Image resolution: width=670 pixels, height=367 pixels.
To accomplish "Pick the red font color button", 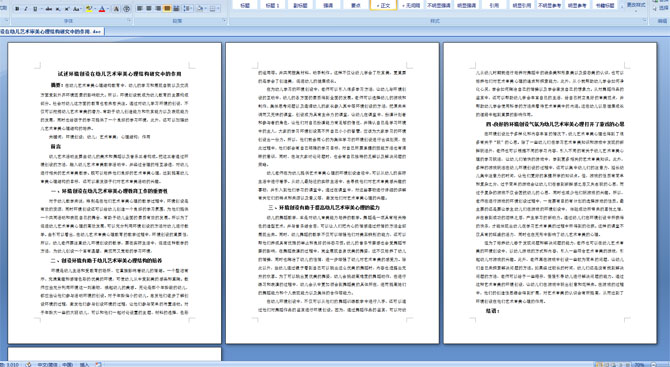I will (x=102, y=9).
